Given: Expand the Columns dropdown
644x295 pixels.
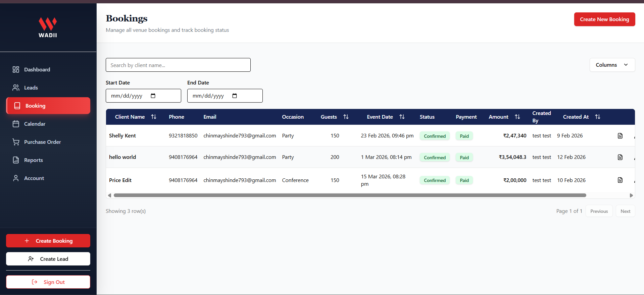Looking at the screenshot, I should [x=612, y=65].
